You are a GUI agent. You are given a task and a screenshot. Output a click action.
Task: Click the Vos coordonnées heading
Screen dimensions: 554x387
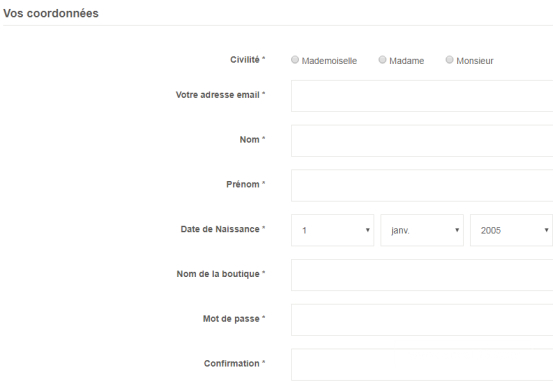coord(51,13)
